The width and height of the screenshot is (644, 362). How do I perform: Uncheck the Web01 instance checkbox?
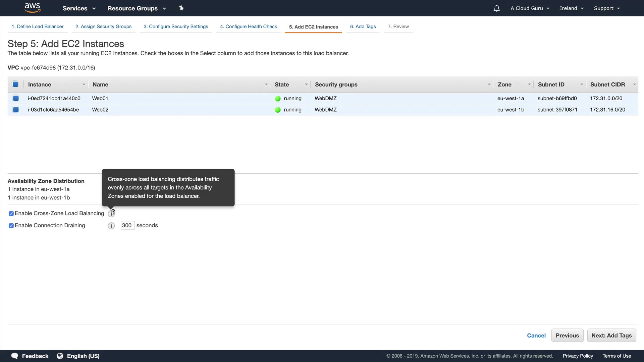click(16, 98)
